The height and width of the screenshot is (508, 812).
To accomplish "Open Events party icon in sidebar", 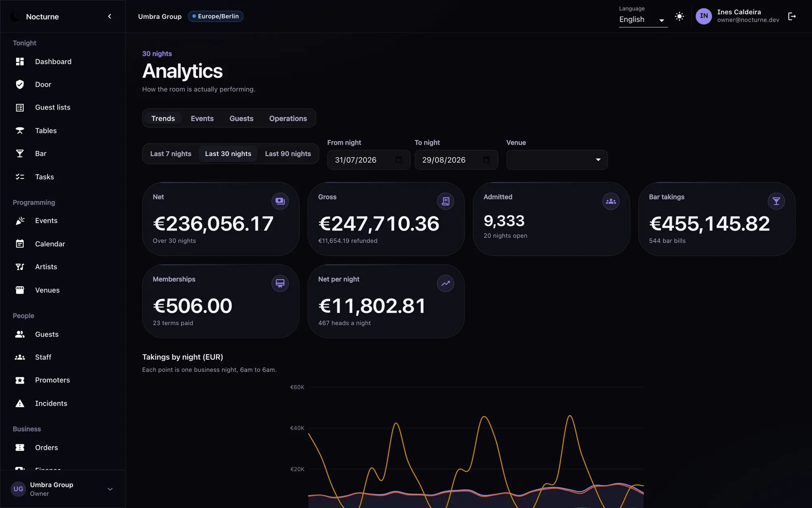I will pyautogui.click(x=20, y=221).
